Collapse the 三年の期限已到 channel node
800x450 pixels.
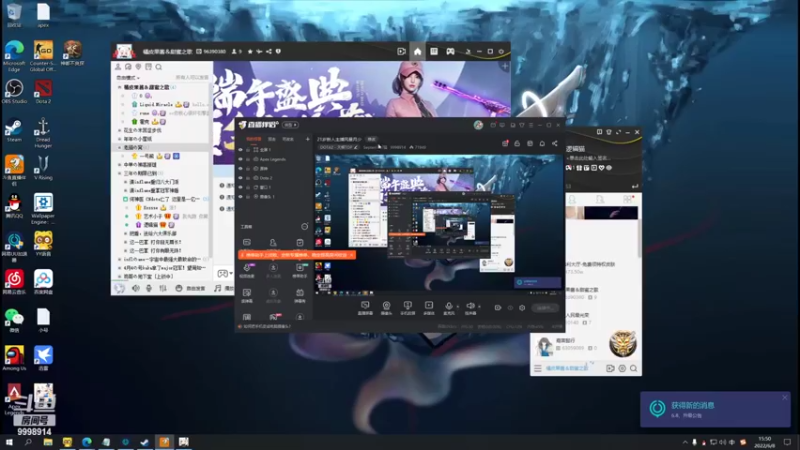click(120, 173)
